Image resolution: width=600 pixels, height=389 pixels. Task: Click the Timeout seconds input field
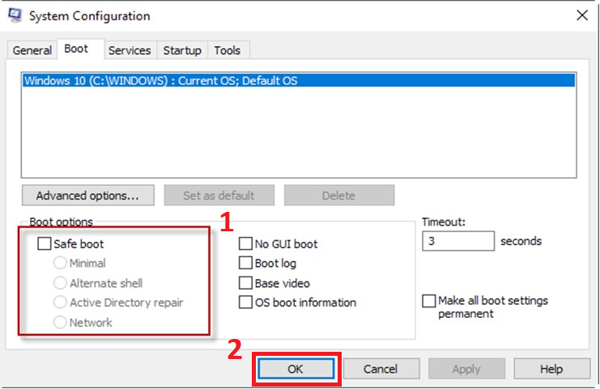[x=458, y=241]
